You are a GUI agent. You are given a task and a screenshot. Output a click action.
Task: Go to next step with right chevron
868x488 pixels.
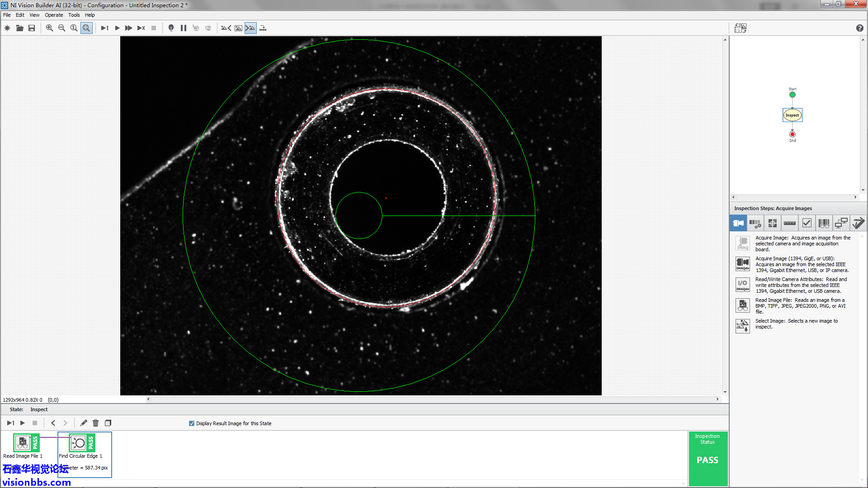(x=65, y=423)
